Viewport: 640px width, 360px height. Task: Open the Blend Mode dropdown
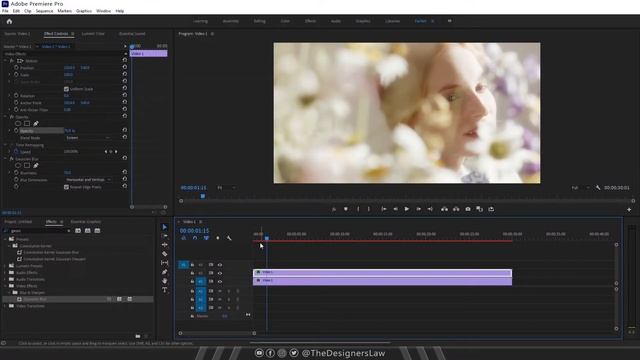[87, 138]
